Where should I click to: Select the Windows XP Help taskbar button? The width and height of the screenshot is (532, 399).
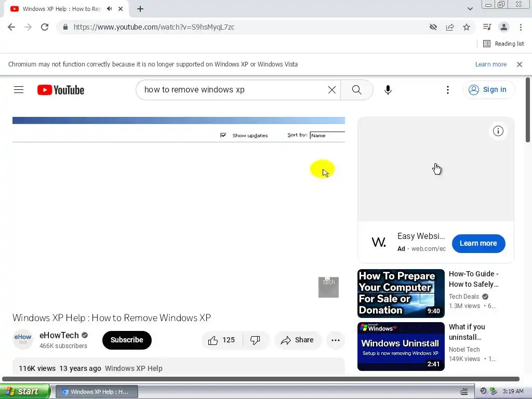[x=96, y=392]
